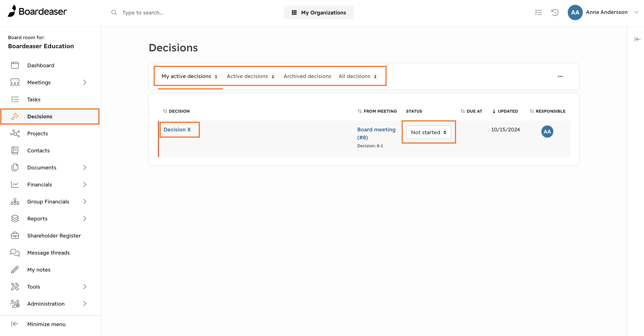This screenshot has width=644, height=336.
Task: Sort by the From Meeting column header
Action: (377, 111)
